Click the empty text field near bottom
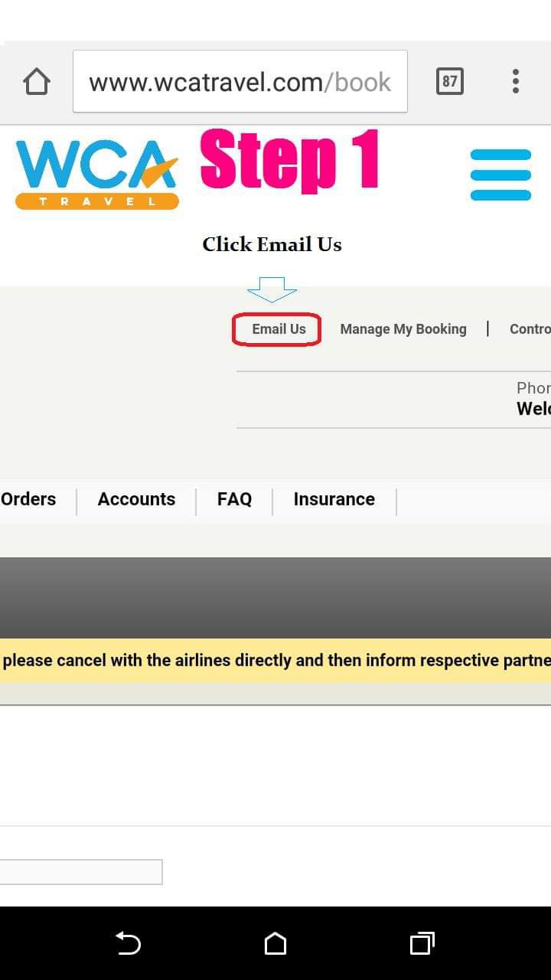The height and width of the screenshot is (980, 551). coord(80,872)
